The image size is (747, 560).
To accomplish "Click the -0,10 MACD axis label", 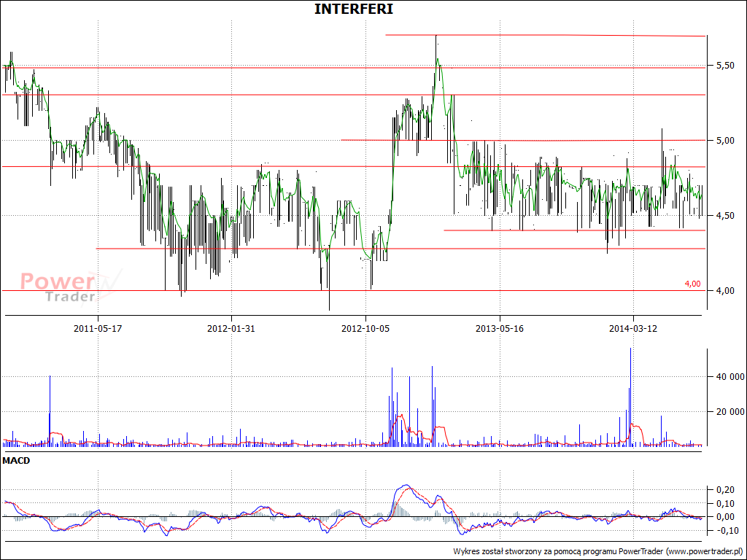I will point(729,531).
